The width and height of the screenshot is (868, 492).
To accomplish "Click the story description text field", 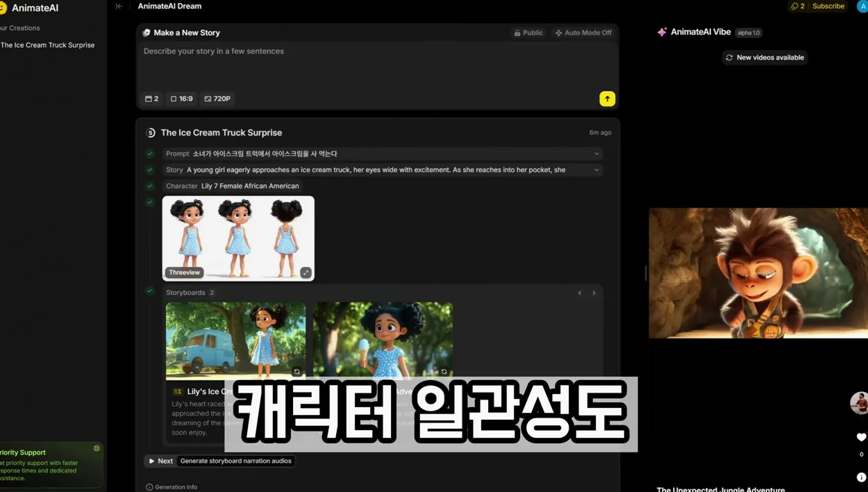I will point(377,66).
